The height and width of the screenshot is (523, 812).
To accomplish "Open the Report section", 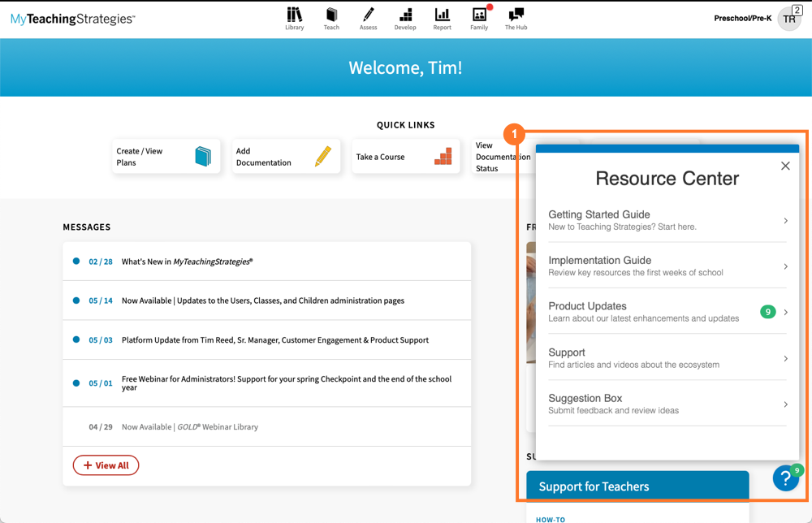I will [x=442, y=18].
